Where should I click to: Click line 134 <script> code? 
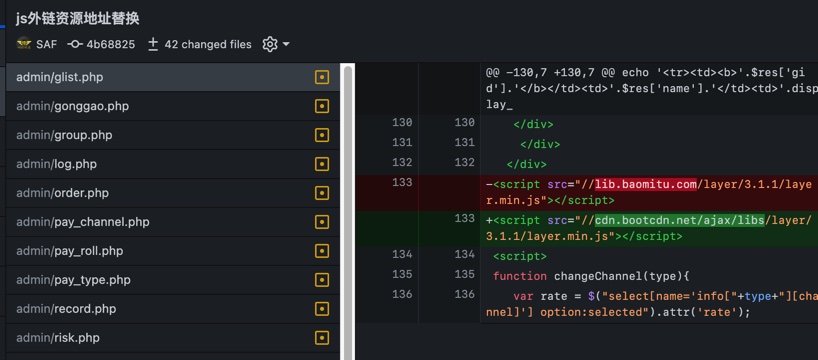pos(520,256)
